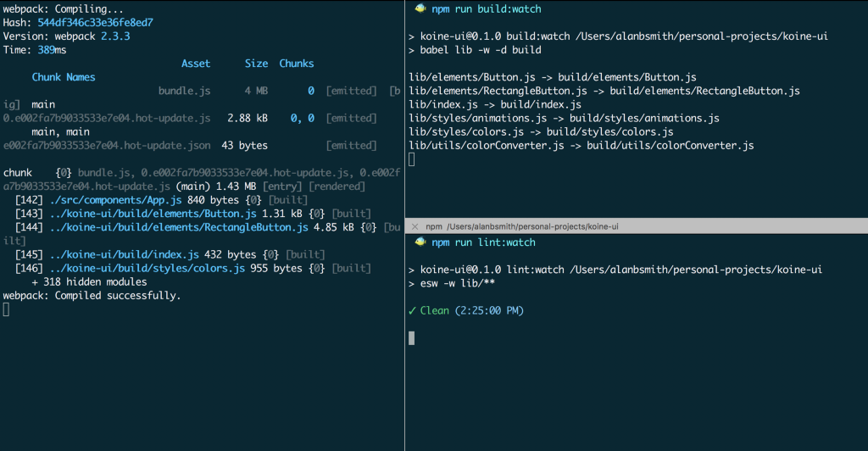The width and height of the screenshot is (868, 451).
Task: Place cursor at the webpack pane prompt
Action: click(x=6, y=309)
